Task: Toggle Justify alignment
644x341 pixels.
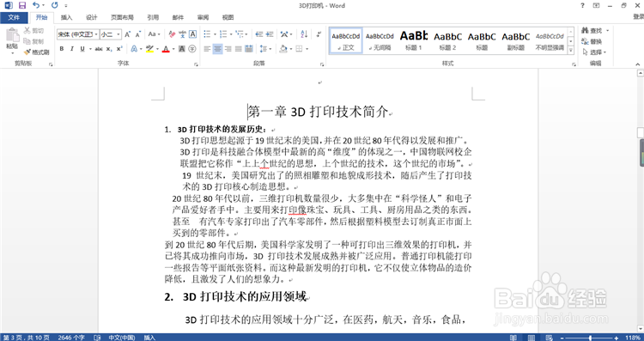Action: [x=238, y=49]
